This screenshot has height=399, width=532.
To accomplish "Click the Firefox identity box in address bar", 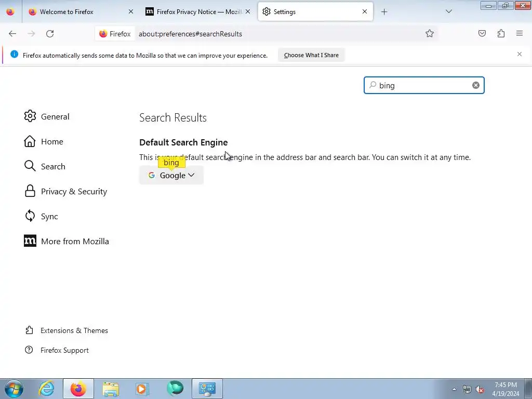I will click(115, 34).
